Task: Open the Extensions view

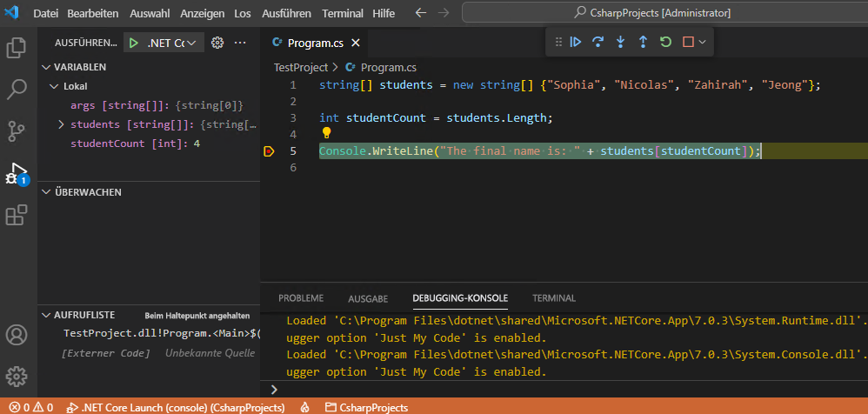Action: (x=16, y=215)
